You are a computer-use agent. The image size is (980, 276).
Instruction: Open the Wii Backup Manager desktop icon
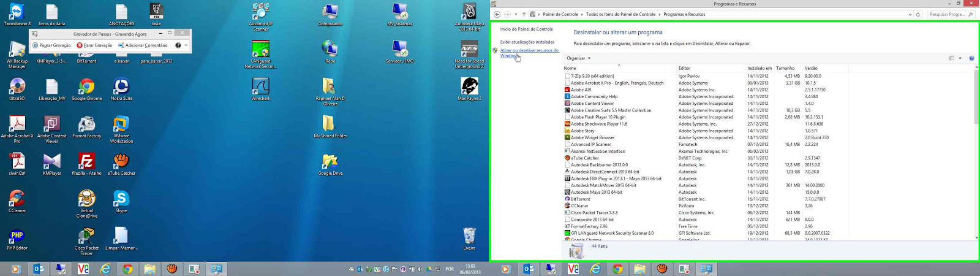pyautogui.click(x=17, y=55)
